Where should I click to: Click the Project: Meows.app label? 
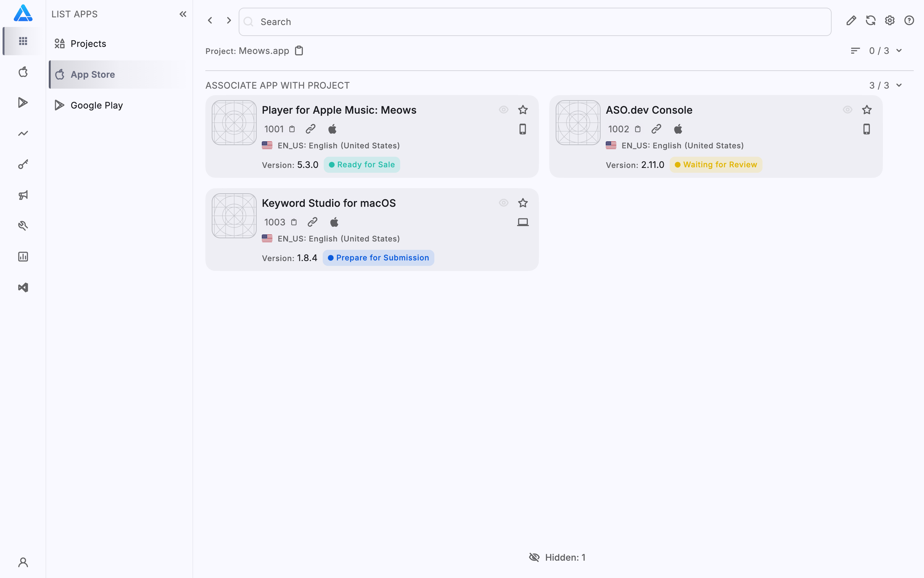pos(247,51)
